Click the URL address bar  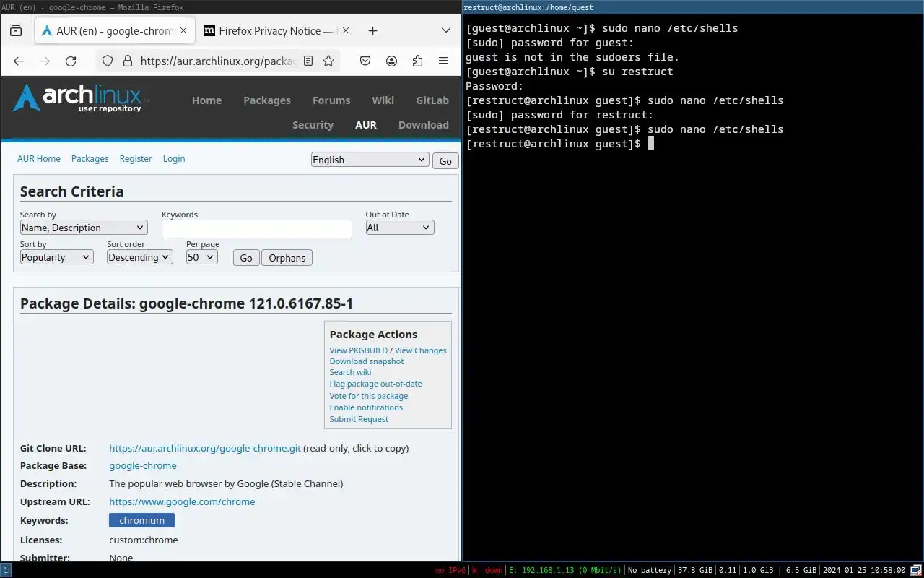pyautogui.click(x=218, y=61)
